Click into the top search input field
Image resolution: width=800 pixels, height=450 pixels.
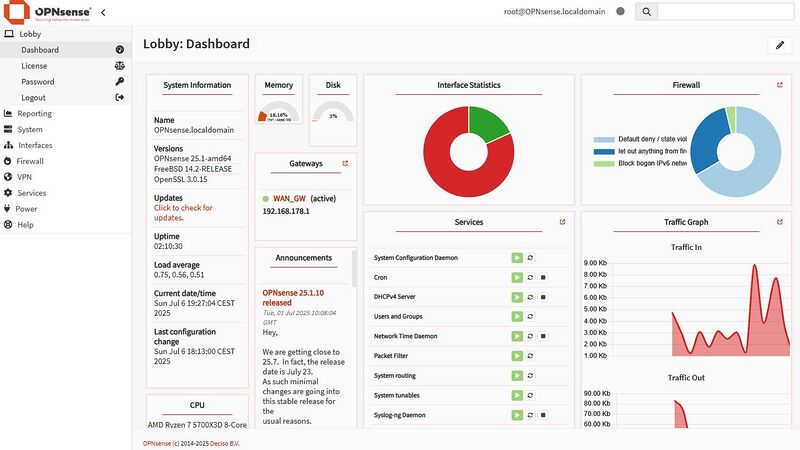(x=726, y=12)
